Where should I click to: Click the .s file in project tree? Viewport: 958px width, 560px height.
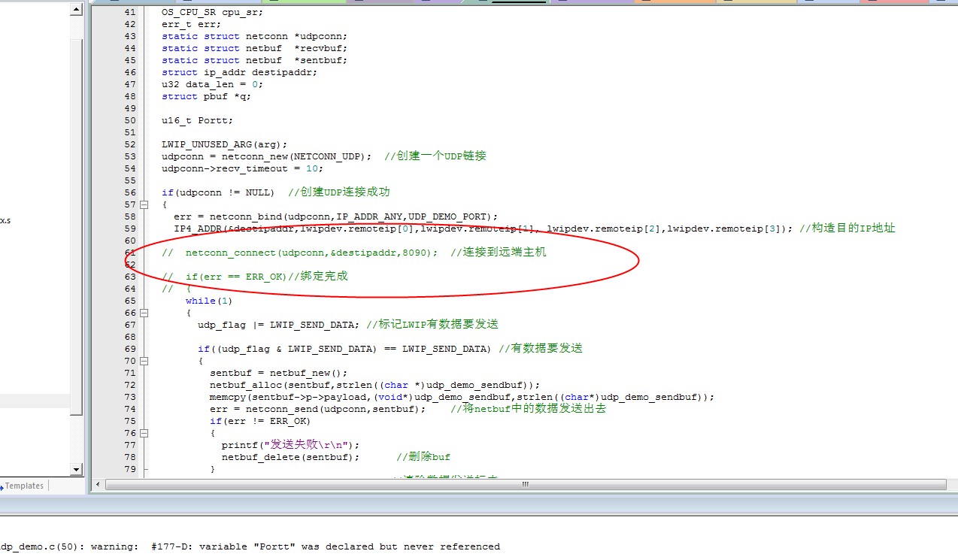5,221
